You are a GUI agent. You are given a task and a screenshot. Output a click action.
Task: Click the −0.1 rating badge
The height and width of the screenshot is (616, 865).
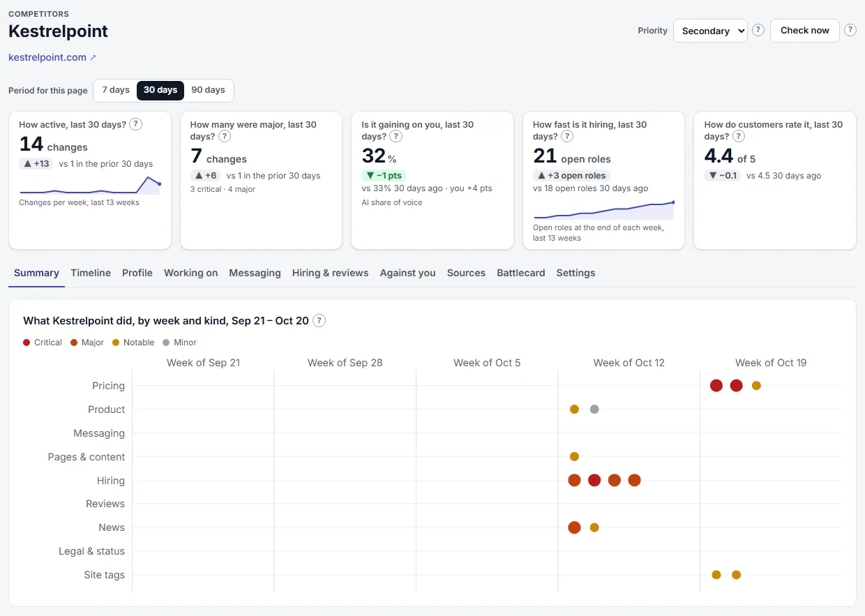coord(723,176)
